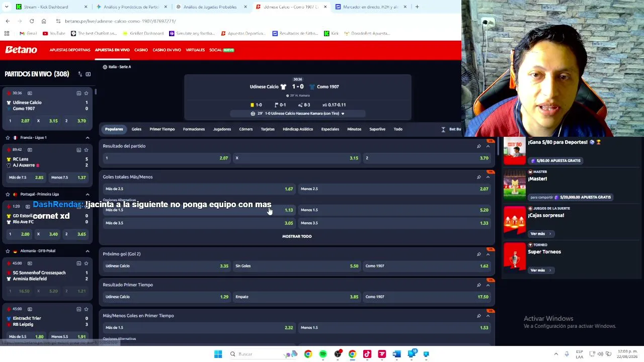Collapse the Resultado Primer Tiempo market
644x362 pixels.
coord(488,285)
